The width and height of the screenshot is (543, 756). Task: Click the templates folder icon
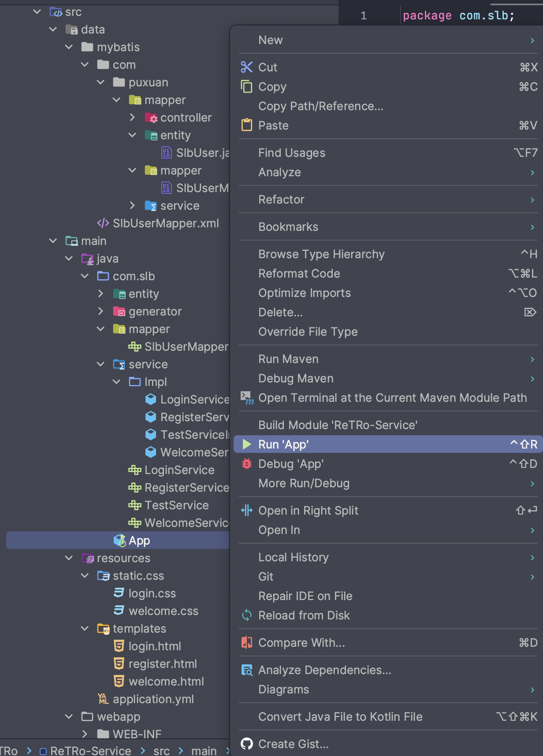pos(103,629)
